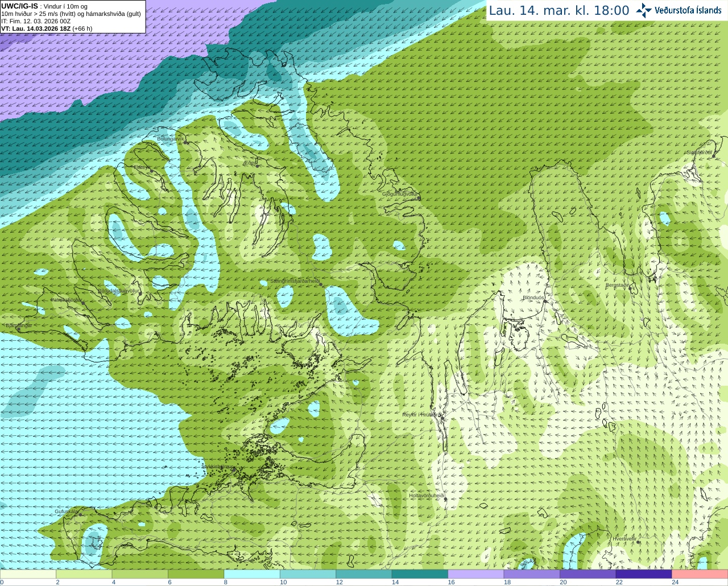
Task: Click the Bjargtangar station label
Action: [19, 325]
